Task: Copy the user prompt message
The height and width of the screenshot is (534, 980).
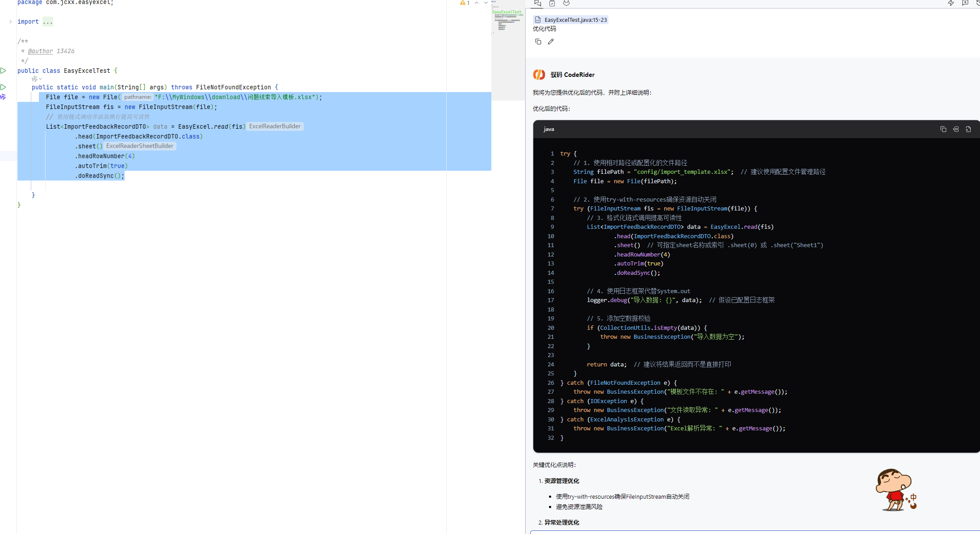Action: click(x=538, y=42)
